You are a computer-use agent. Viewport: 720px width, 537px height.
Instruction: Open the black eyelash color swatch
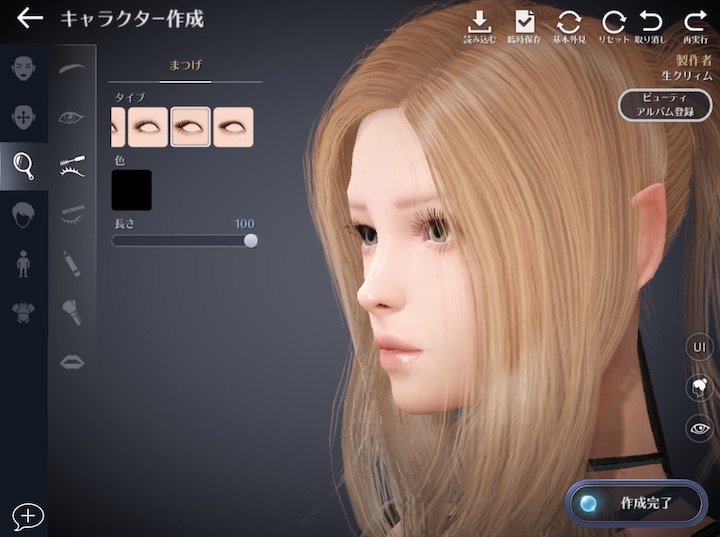[x=131, y=190]
